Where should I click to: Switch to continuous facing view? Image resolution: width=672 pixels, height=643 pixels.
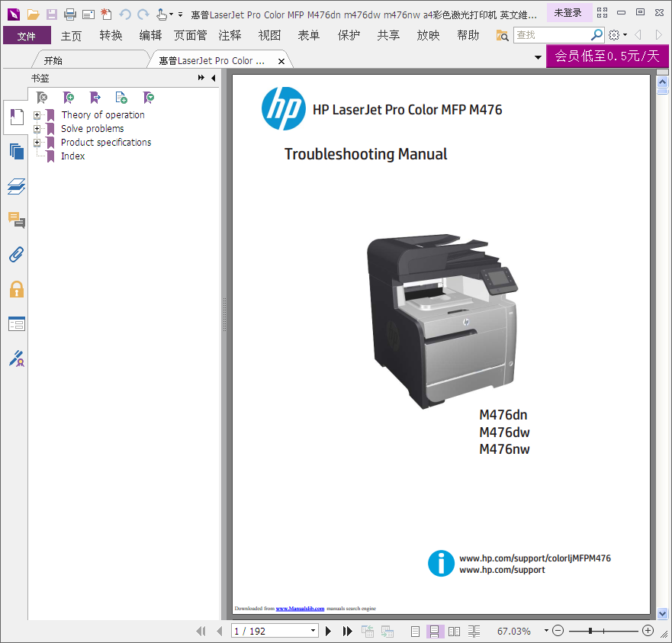click(x=474, y=631)
